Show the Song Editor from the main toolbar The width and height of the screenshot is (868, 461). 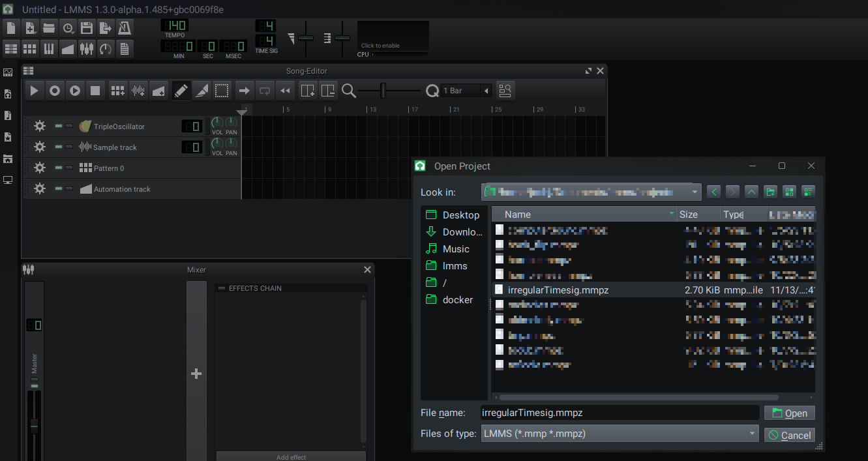coord(11,48)
